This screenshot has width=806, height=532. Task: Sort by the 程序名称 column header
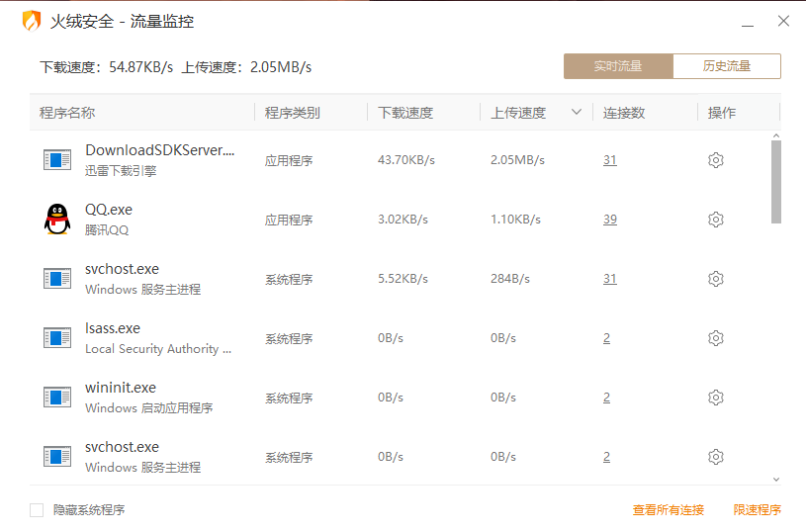click(x=67, y=113)
